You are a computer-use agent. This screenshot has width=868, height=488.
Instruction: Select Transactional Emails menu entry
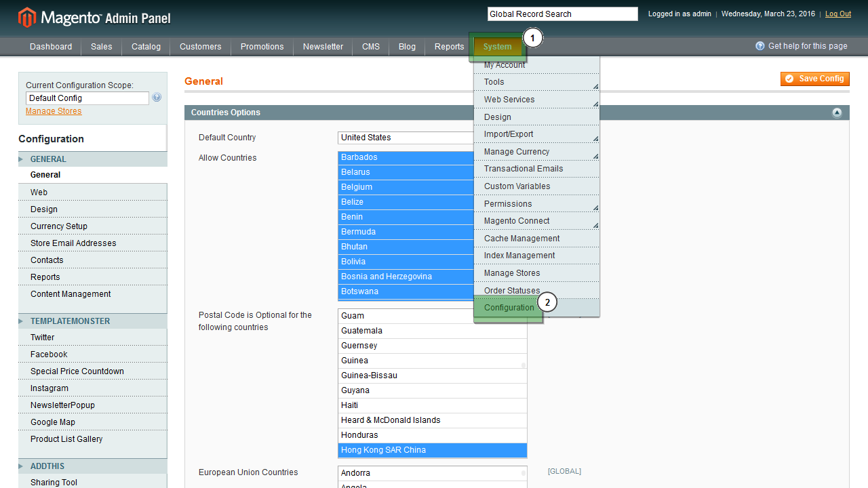tap(536, 169)
